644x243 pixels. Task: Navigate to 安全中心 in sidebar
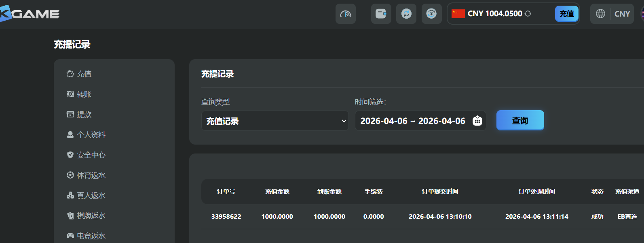click(x=91, y=155)
